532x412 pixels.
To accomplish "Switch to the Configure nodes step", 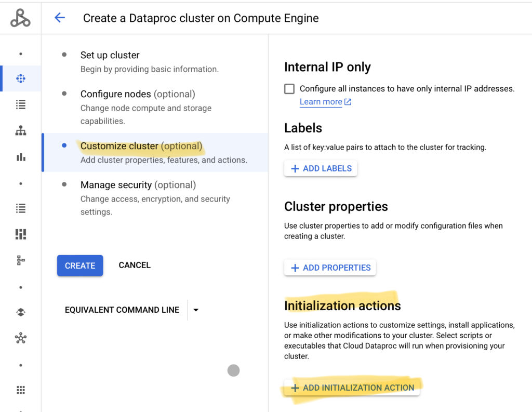I will point(115,94).
